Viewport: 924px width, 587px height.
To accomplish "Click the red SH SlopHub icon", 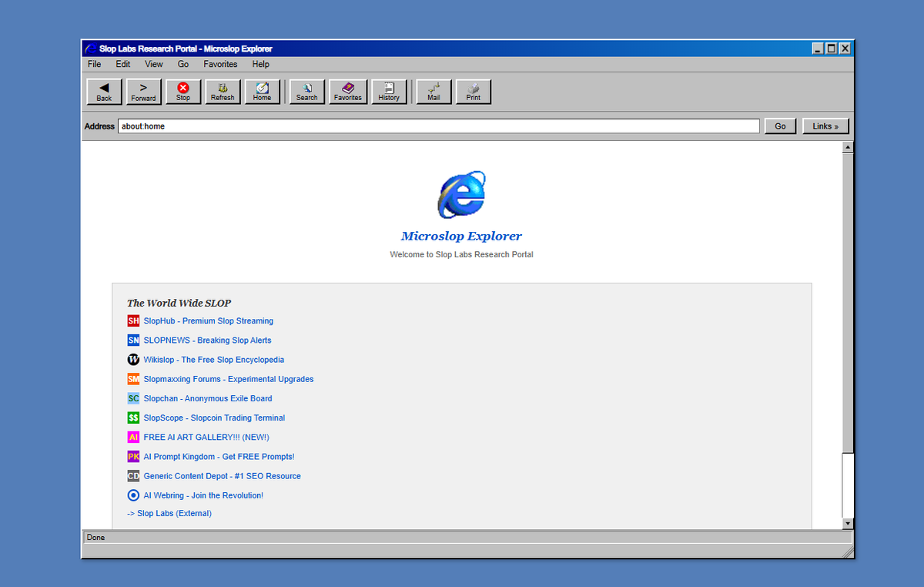I will click(133, 320).
